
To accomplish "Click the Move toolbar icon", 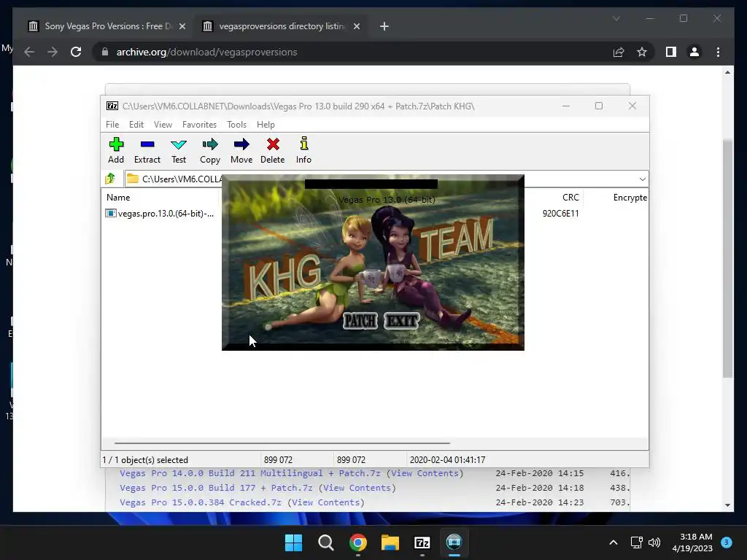I will 241,150.
